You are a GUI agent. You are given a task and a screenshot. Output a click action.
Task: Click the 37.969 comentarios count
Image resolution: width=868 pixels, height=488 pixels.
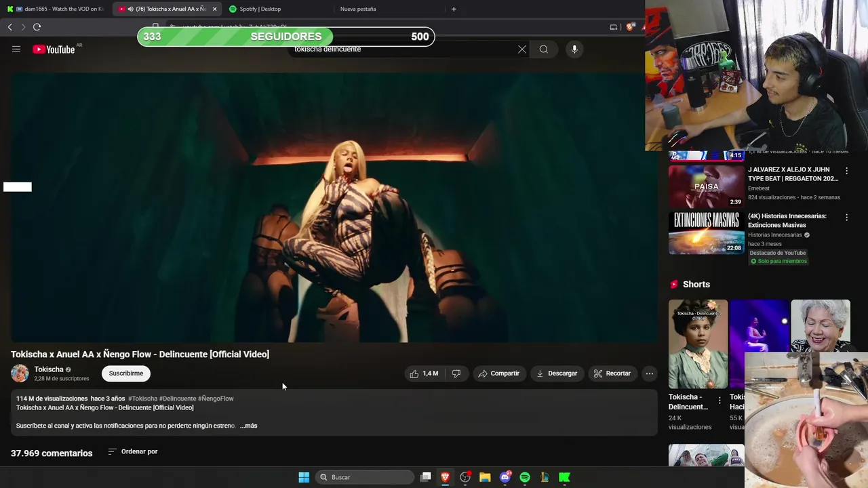click(x=52, y=453)
